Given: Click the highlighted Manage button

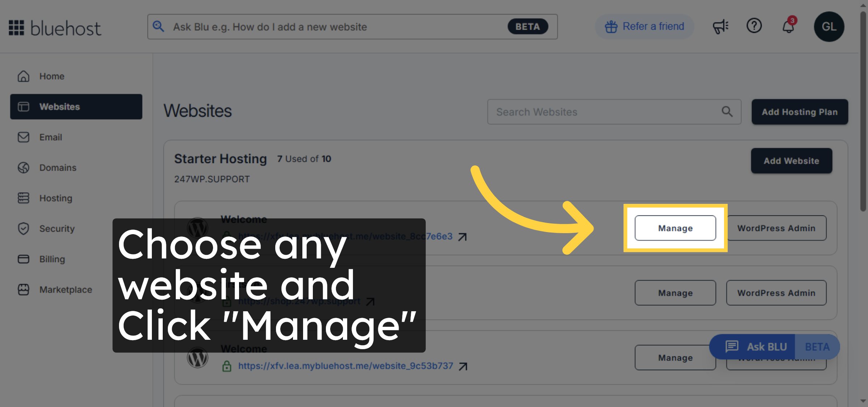Looking at the screenshot, I should [x=675, y=228].
